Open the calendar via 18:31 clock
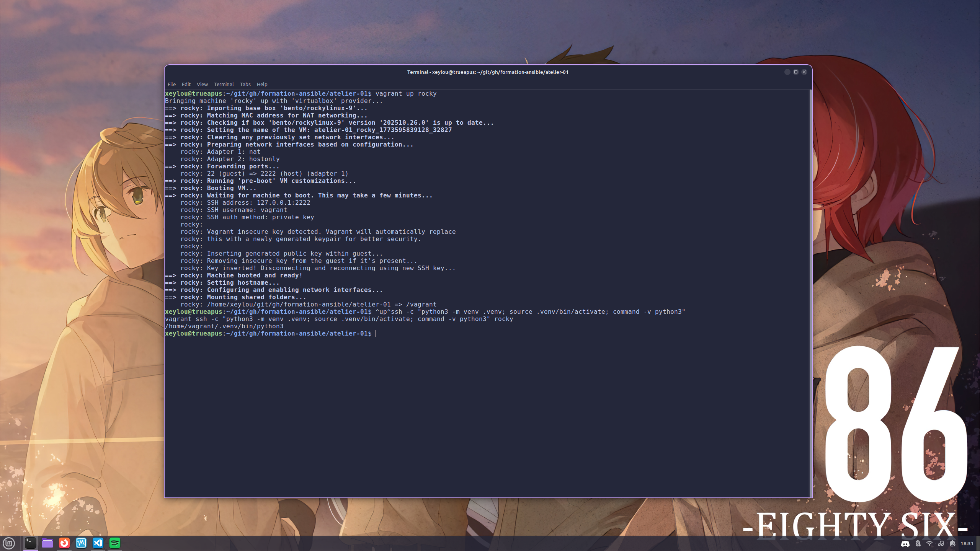The height and width of the screenshot is (551, 980). click(x=967, y=544)
